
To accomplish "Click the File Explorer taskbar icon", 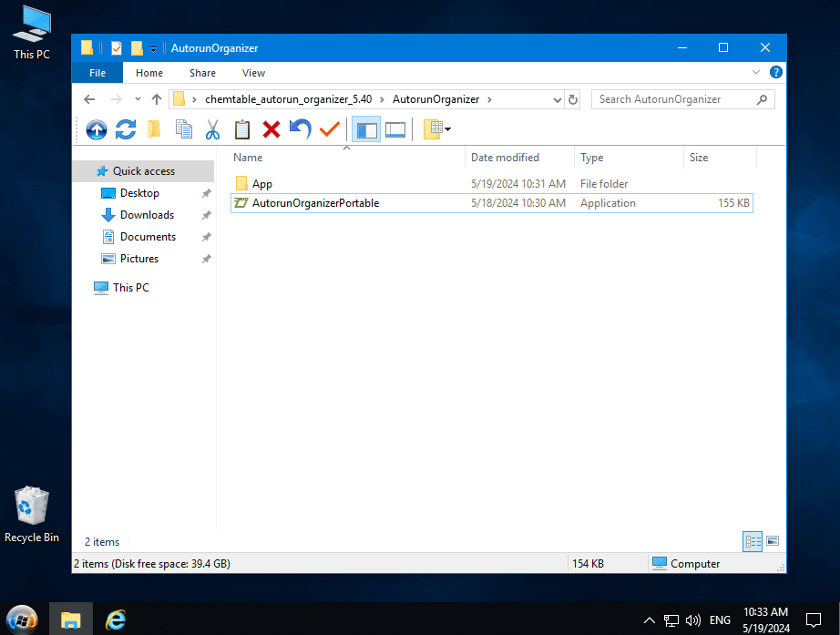I will pos(71,620).
